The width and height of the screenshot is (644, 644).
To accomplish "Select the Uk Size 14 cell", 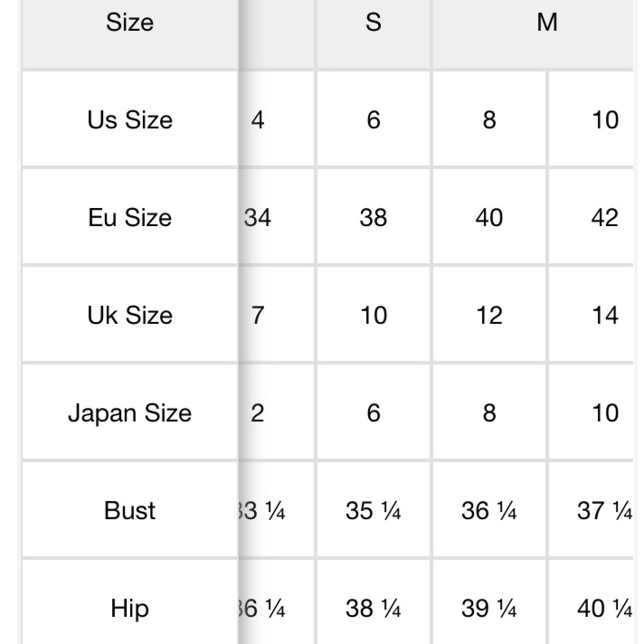I will point(604,316).
